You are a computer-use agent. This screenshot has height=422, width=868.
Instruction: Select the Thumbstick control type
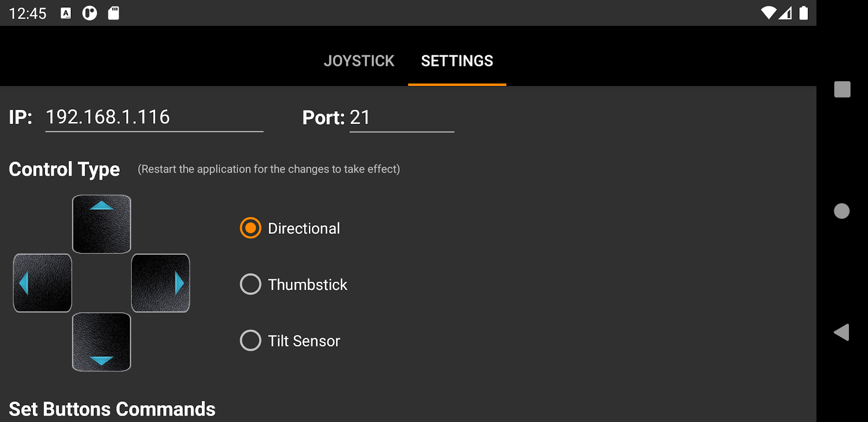click(250, 284)
